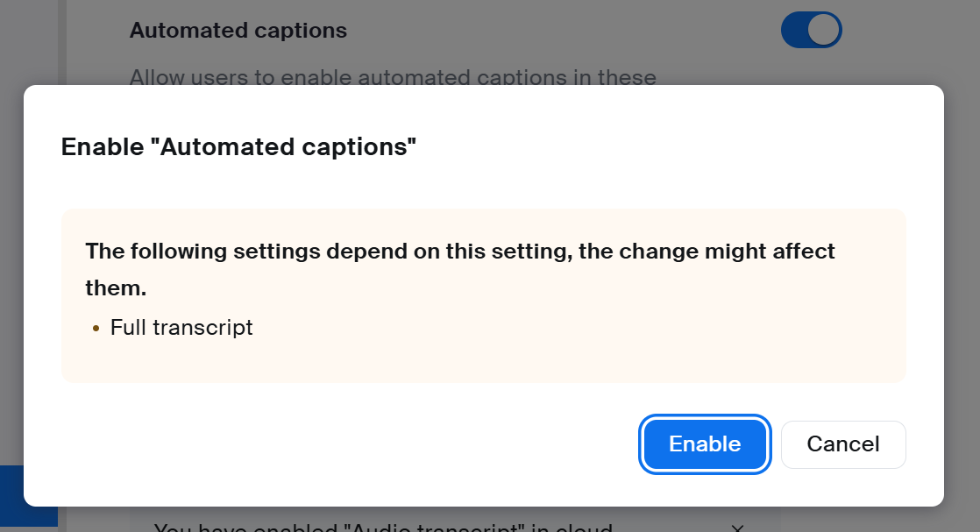Select the 'Enable "Automated captions"' dialog title
This screenshot has width=980, height=532.
[x=238, y=147]
